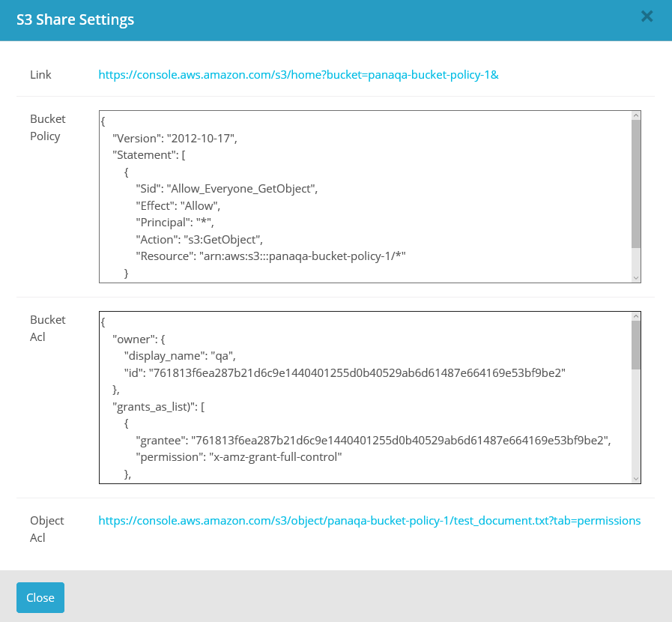This screenshot has width=672, height=622.
Task: Click the scroll-down arrow of Bucket Acl box
Action: click(x=635, y=477)
